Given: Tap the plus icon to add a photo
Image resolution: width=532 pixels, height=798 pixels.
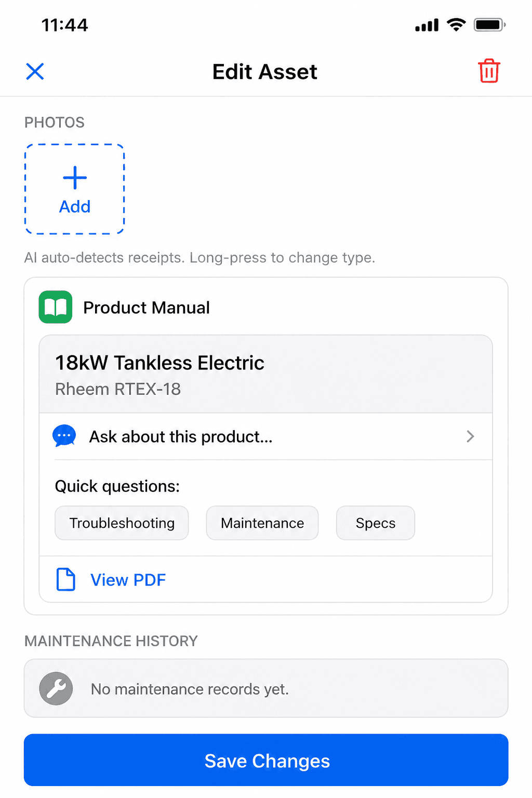Looking at the screenshot, I should [75, 178].
